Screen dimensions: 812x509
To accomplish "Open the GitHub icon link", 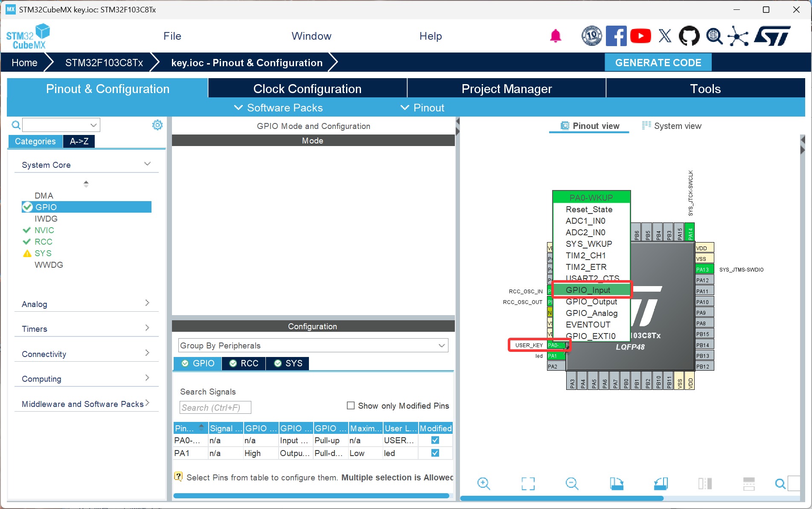I will point(689,36).
